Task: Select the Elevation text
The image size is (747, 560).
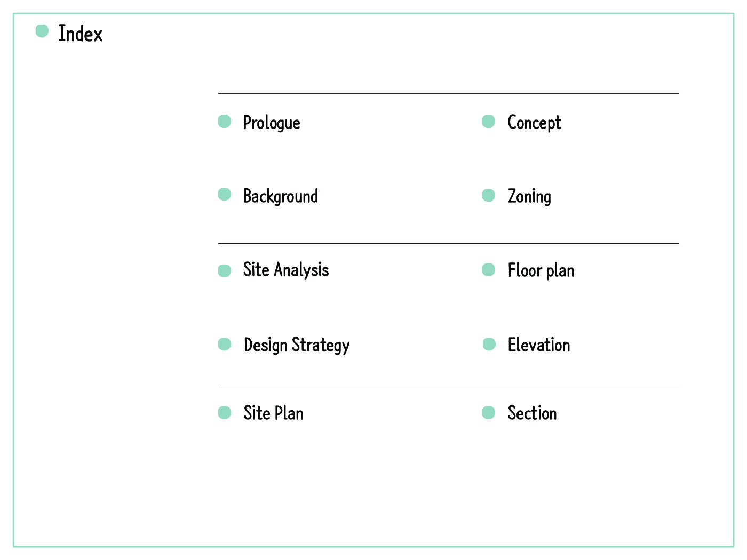Action: point(539,345)
